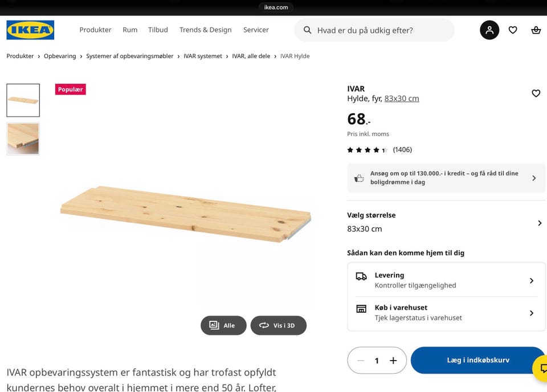Show all images with Alle button
This screenshot has width=547, height=392.
pyautogui.click(x=223, y=325)
